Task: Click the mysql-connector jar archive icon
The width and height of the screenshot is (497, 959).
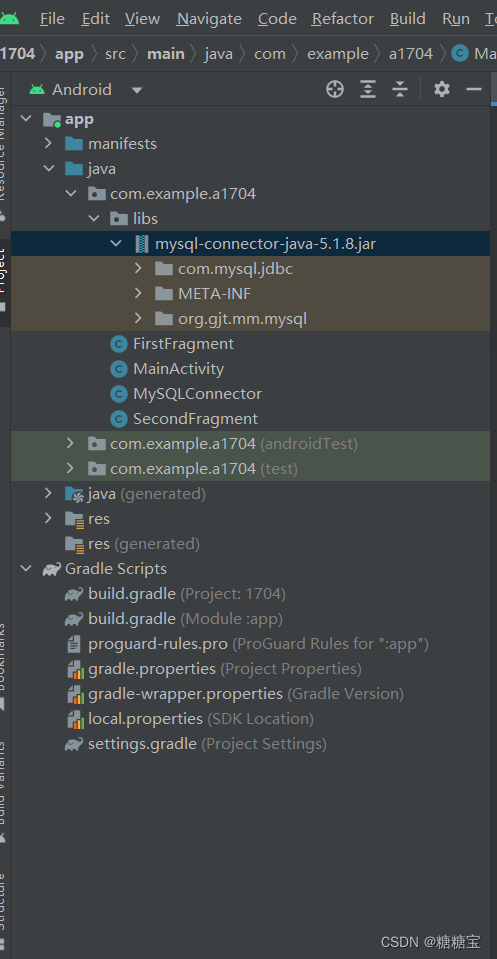Action: point(142,244)
